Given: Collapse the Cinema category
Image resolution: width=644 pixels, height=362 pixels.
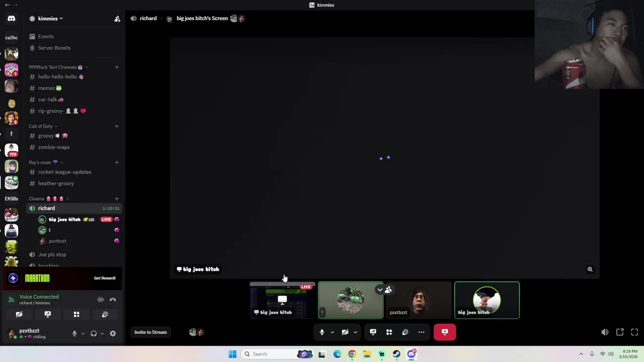Looking at the screenshot, I should coord(49,199).
